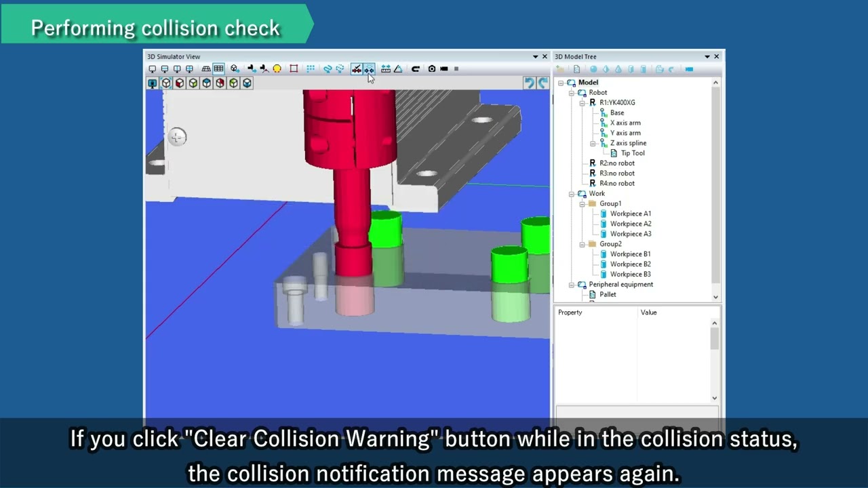Image resolution: width=868 pixels, height=488 pixels.
Task: Select Workpiece A1 in the tree
Action: pos(631,213)
